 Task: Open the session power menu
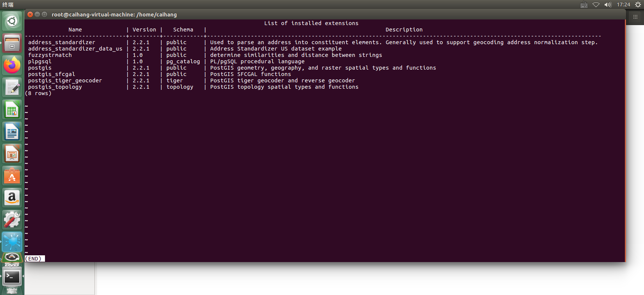point(638,5)
